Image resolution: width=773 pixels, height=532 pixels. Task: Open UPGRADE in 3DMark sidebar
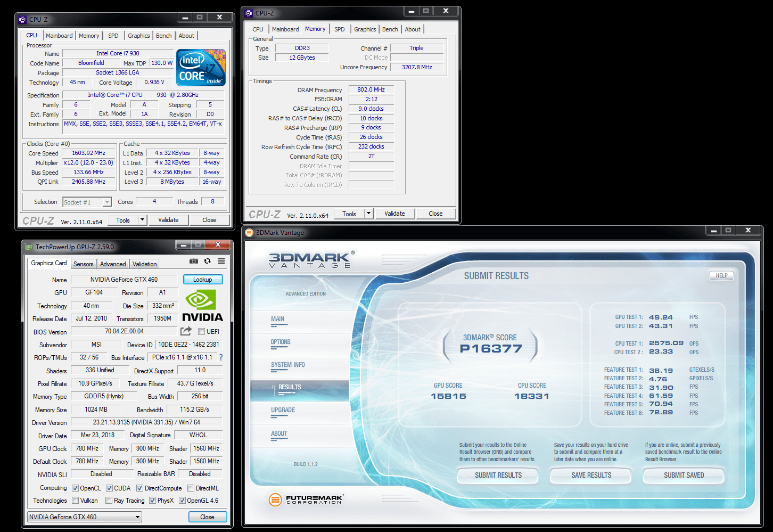tap(283, 410)
